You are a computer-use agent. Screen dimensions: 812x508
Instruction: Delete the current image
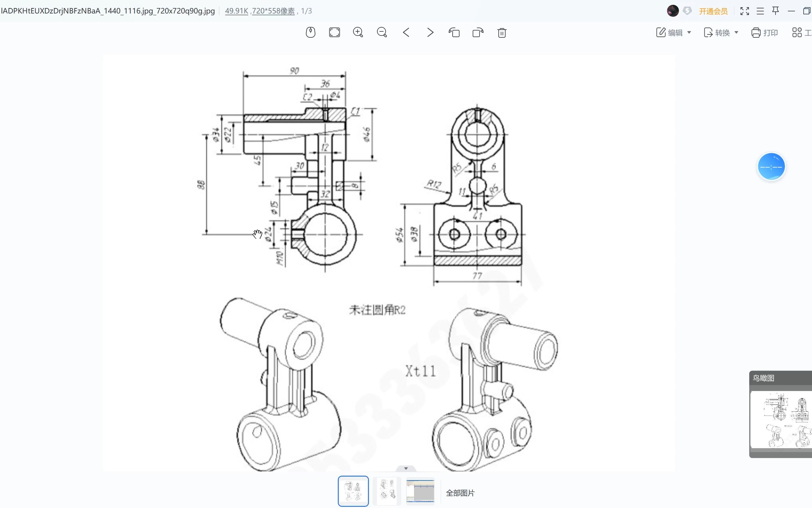pos(502,33)
